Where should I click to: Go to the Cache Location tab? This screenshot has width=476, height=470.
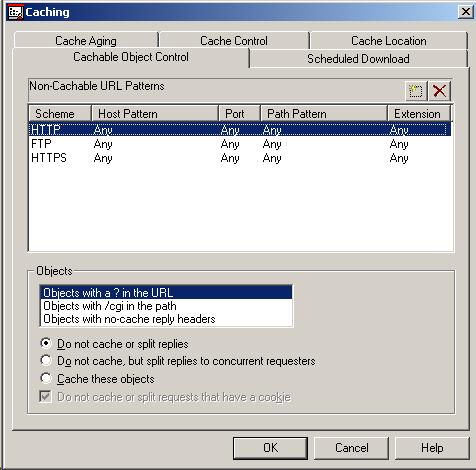coord(389,40)
